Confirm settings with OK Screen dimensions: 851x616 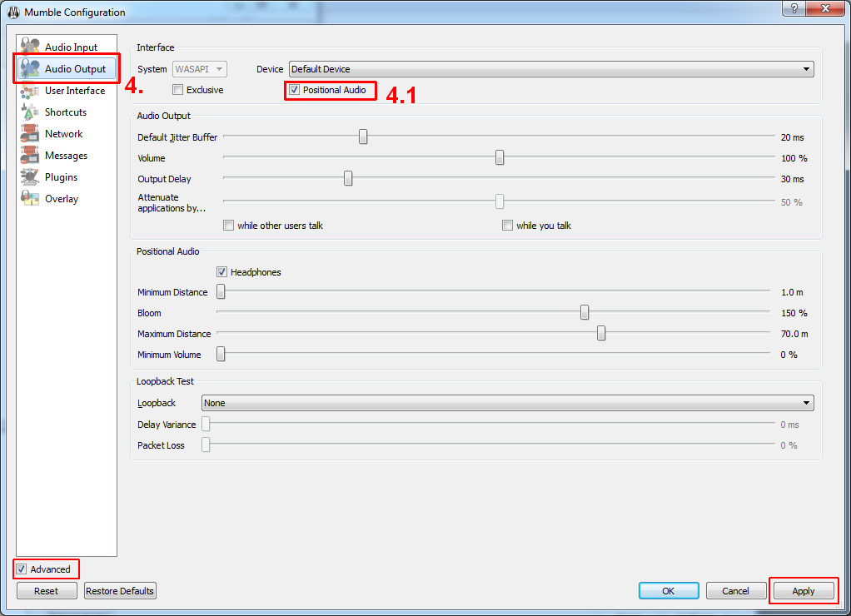pos(669,590)
